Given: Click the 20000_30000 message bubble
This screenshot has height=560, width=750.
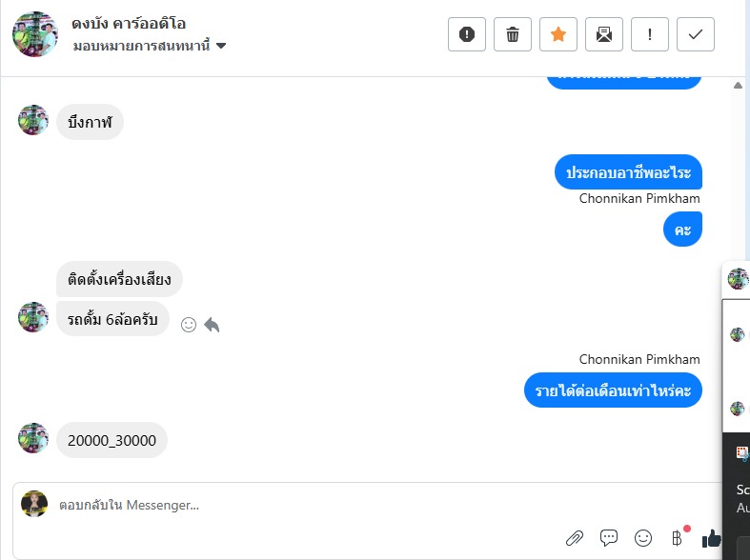Looking at the screenshot, I should coord(111,440).
